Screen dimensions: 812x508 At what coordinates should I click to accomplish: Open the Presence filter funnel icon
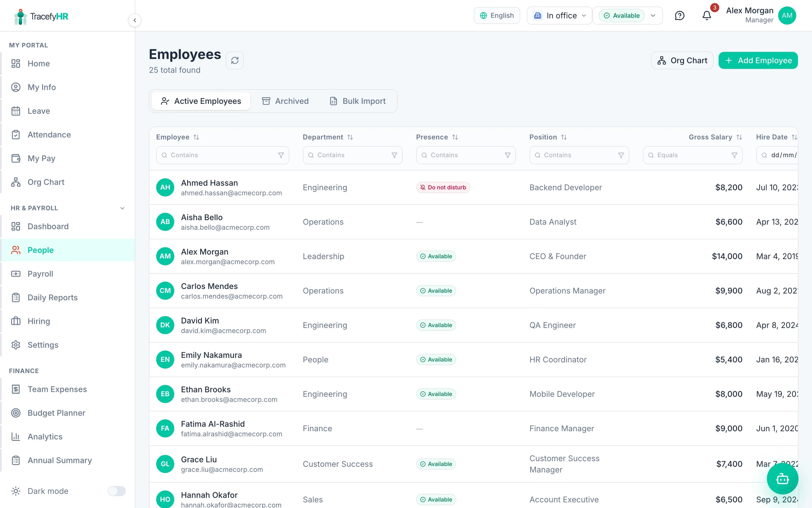(x=508, y=155)
